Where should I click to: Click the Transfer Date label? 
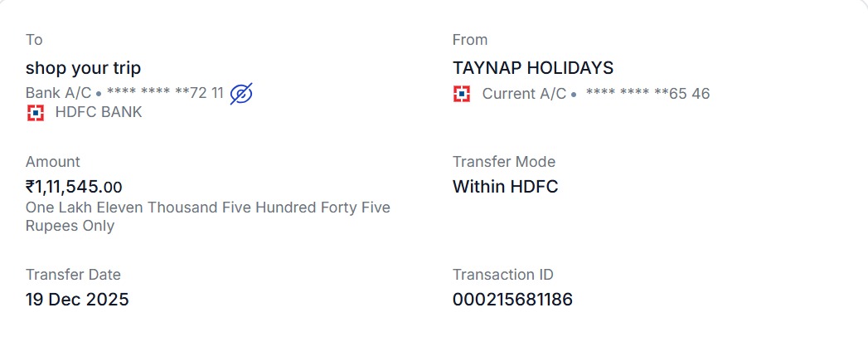pos(73,275)
